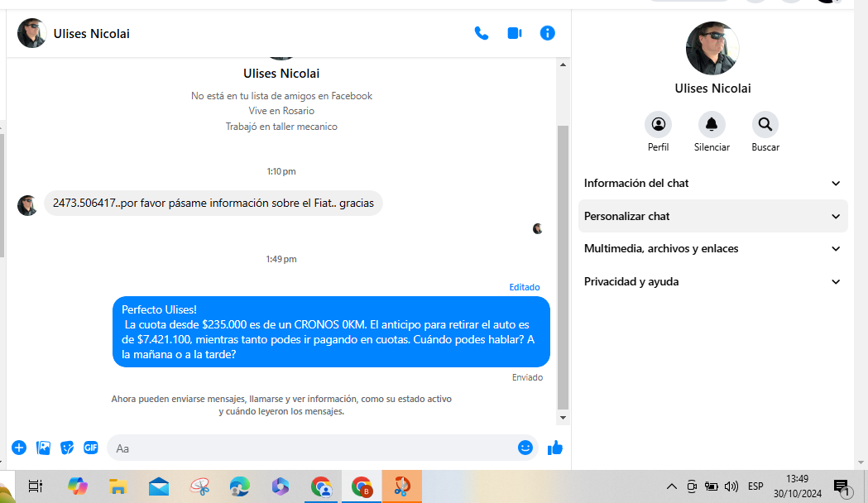Click the conversation information icon
The height and width of the screenshot is (503, 868).
(x=547, y=33)
